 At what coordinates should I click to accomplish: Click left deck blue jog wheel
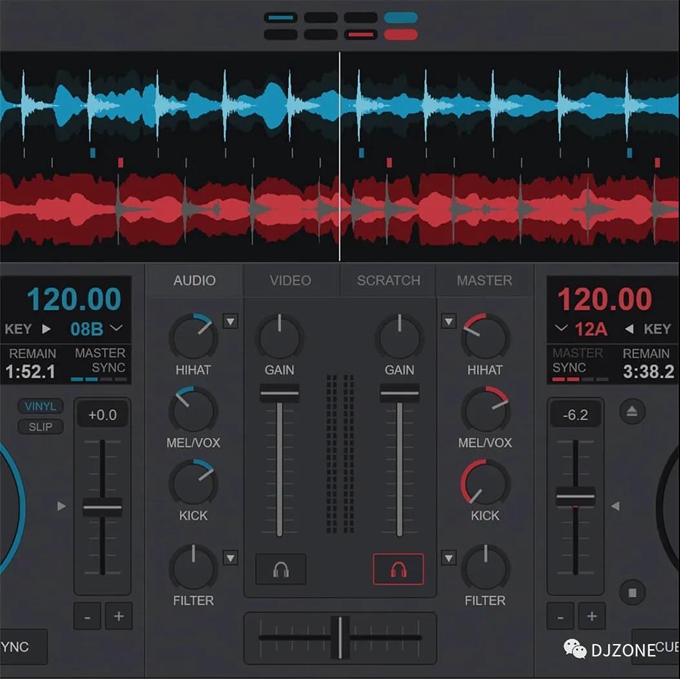click(12, 507)
